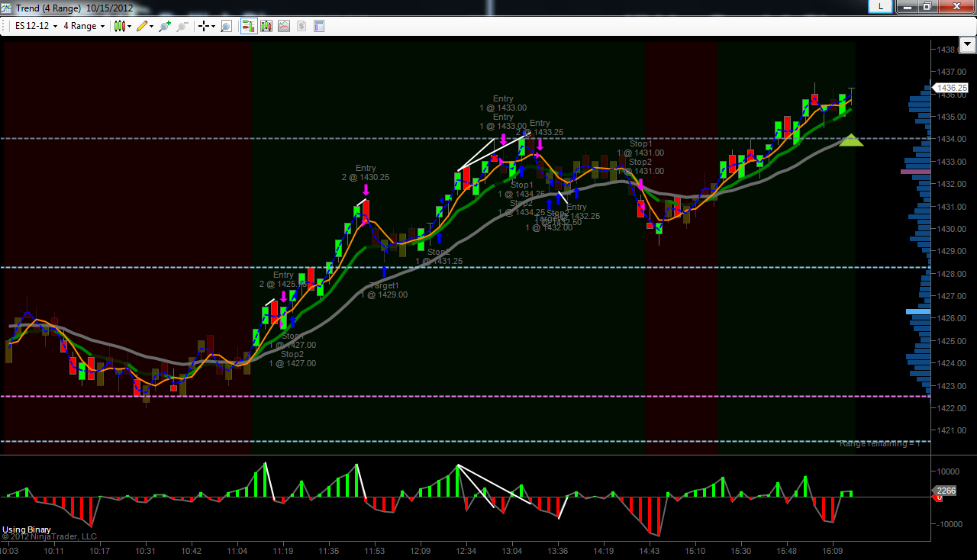Screen dimensions: 977x560
Task: Expand the cursor type dropdown arrow
Action: pyautogui.click(x=214, y=26)
